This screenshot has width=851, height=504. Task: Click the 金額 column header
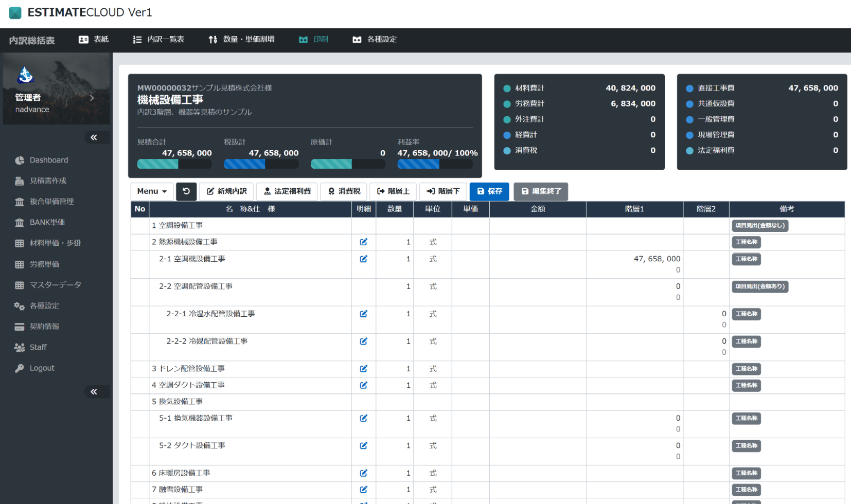pos(538,209)
